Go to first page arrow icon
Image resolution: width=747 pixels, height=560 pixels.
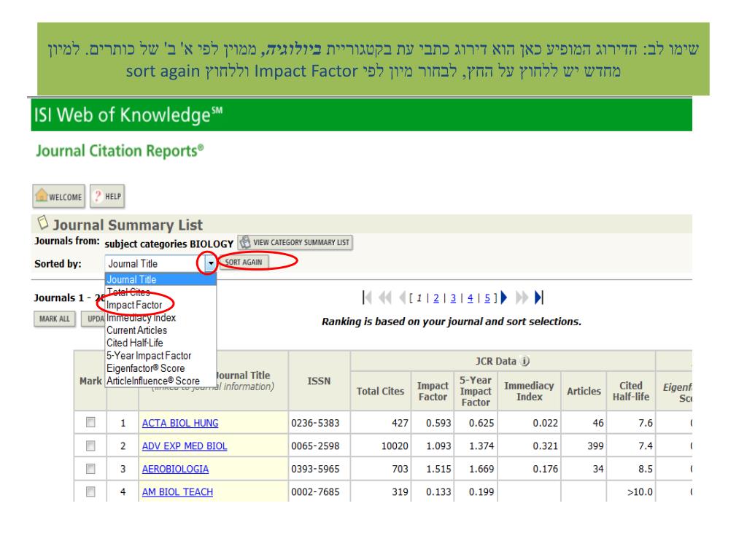tap(367, 297)
